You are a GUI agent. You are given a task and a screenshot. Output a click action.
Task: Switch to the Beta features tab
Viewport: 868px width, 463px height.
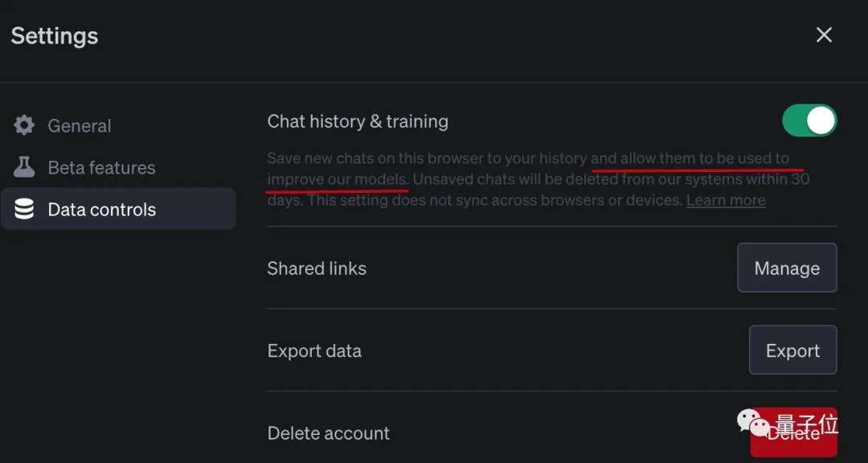pyautogui.click(x=101, y=167)
